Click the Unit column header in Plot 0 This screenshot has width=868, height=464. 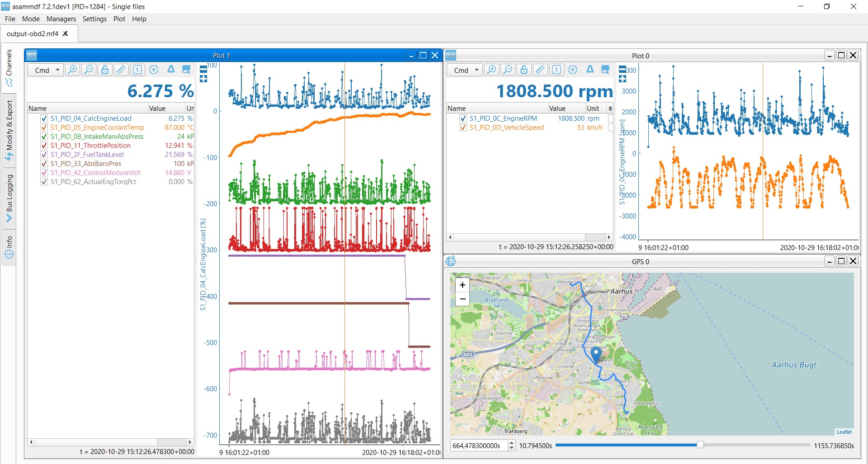tap(596, 108)
